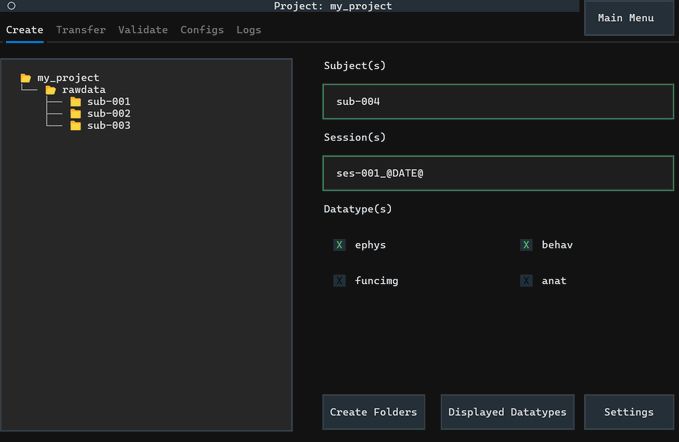Open the Validate tab
This screenshot has width=679, height=442.
point(143,30)
